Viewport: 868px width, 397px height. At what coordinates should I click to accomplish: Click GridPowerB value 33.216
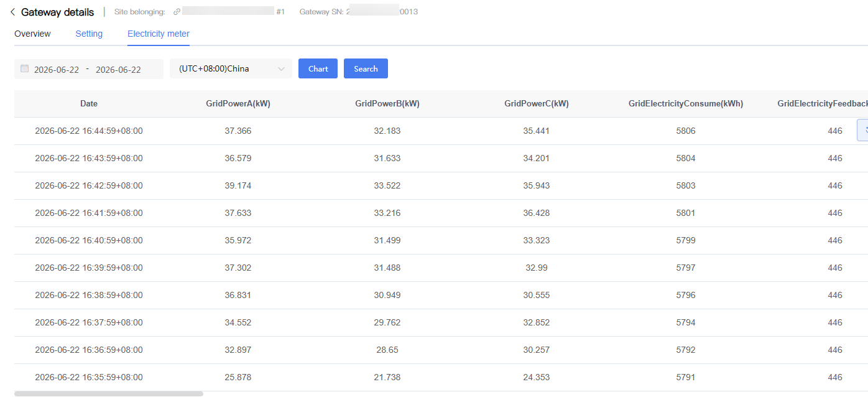click(x=387, y=213)
